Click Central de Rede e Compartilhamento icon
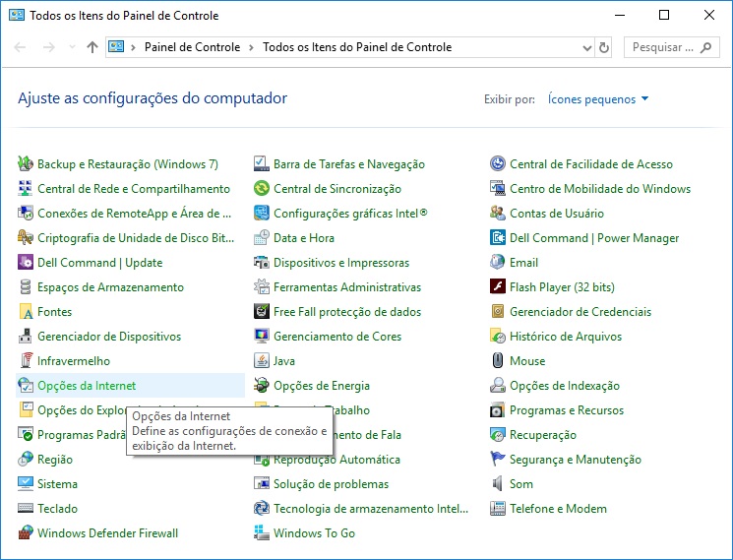The height and width of the screenshot is (560, 733). [x=26, y=188]
